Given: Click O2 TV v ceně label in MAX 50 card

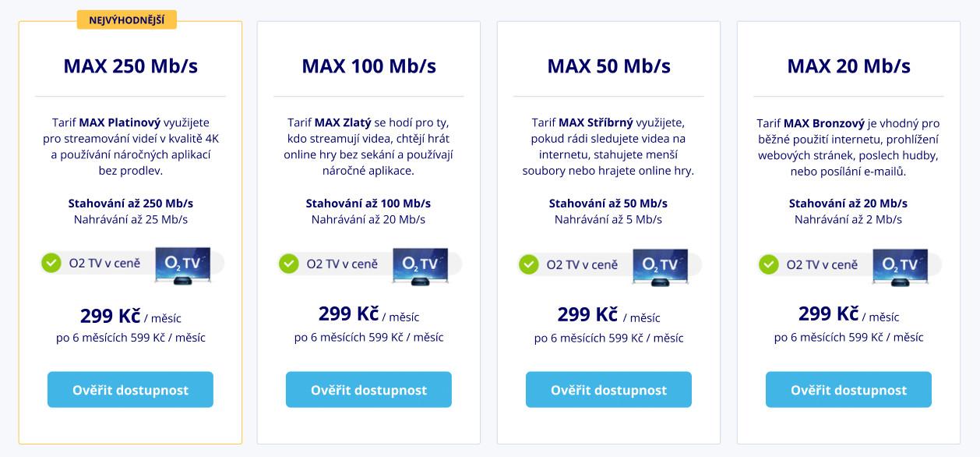Looking at the screenshot, I should (582, 264).
